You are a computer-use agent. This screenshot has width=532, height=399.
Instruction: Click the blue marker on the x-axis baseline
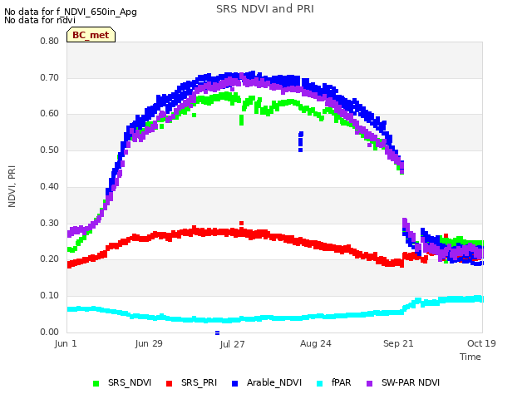point(218,332)
